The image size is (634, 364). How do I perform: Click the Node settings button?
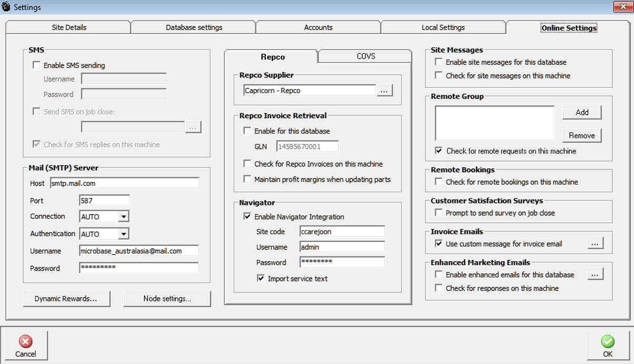click(x=167, y=298)
